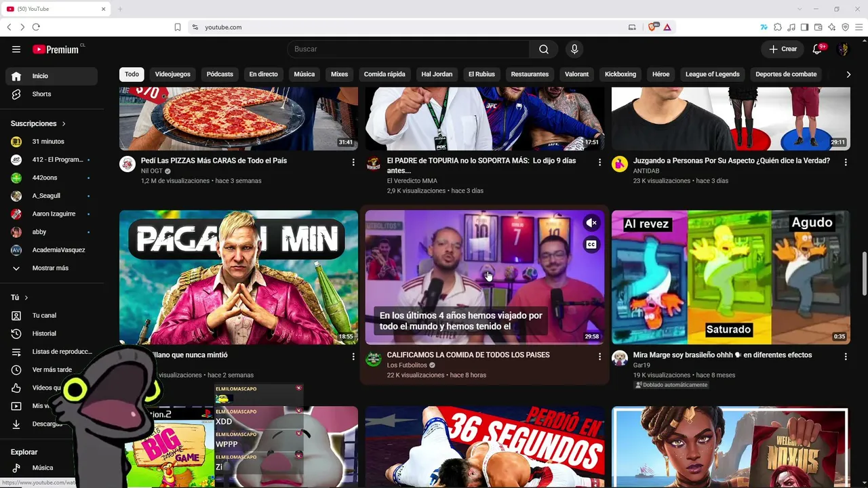Click the page vertical scrollbar thumb
This screenshot has width=868, height=488.
coord(864,273)
